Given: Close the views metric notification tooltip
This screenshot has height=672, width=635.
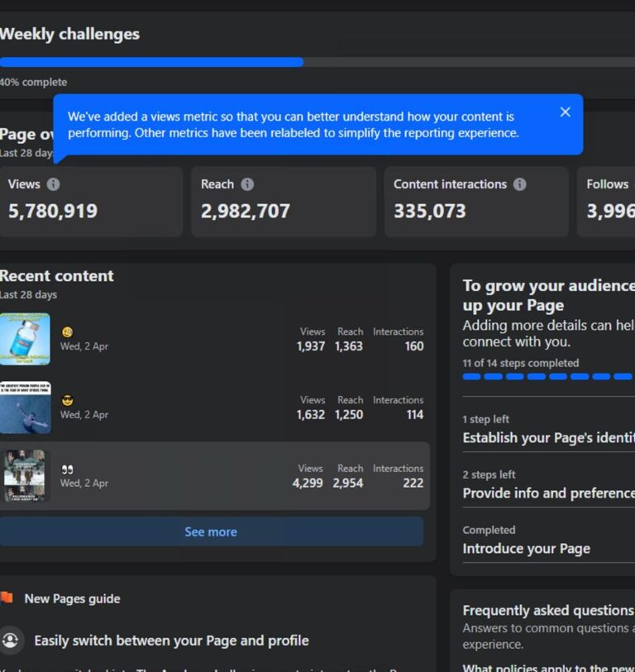Looking at the screenshot, I should click(x=565, y=112).
